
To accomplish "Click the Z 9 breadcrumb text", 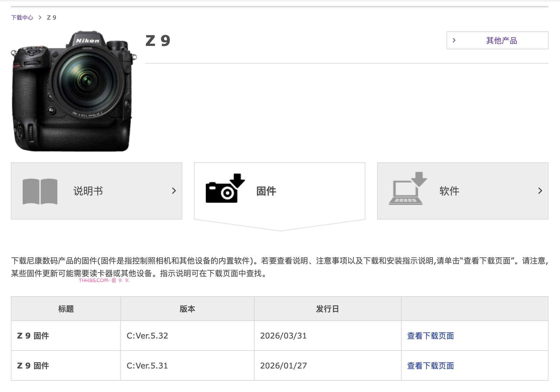I will [x=52, y=18].
